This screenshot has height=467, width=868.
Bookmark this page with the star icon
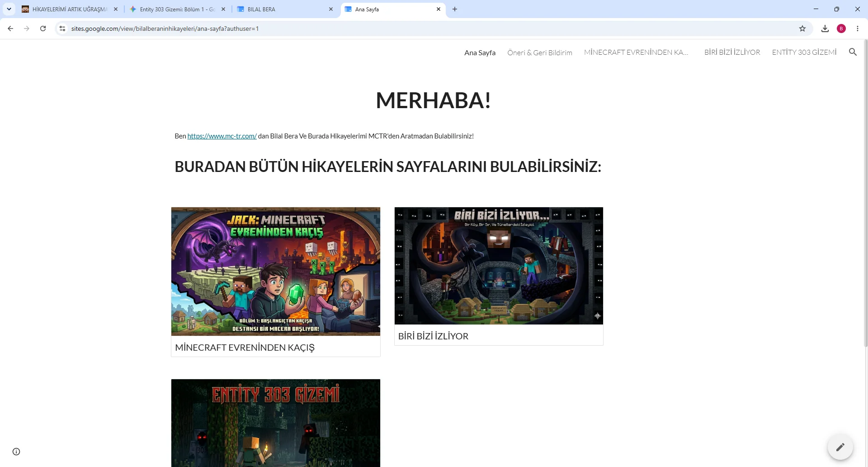[x=802, y=29]
